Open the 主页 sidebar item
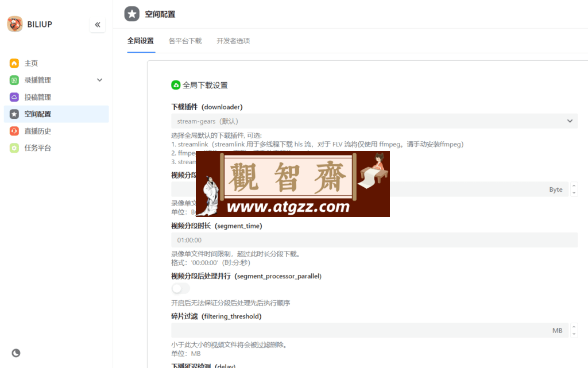 point(56,63)
